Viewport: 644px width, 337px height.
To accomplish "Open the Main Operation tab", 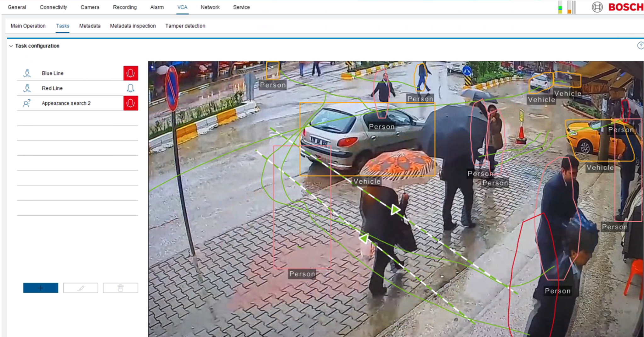I will coord(28,26).
